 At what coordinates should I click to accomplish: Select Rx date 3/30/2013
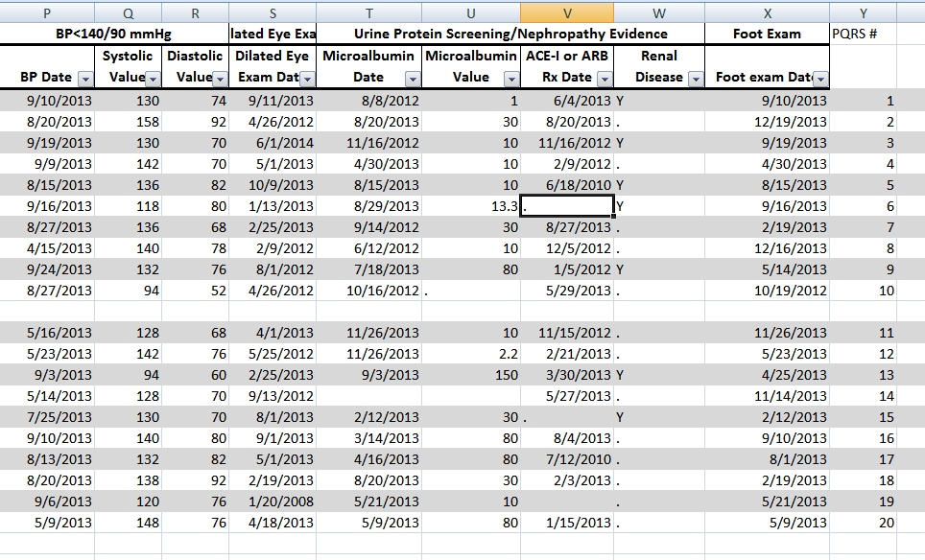tap(567, 375)
